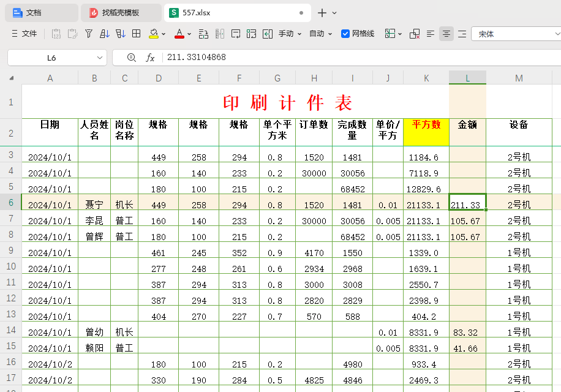The height and width of the screenshot is (392, 561).
Task: Expand the new tab dropdown chevron
Action: coord(334,13)
